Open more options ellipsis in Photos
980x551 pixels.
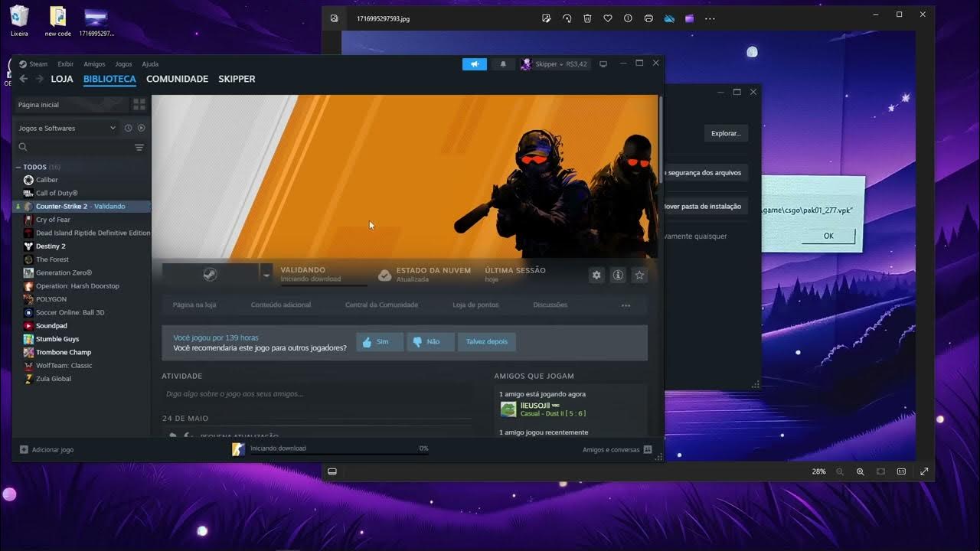pos(710,18)
